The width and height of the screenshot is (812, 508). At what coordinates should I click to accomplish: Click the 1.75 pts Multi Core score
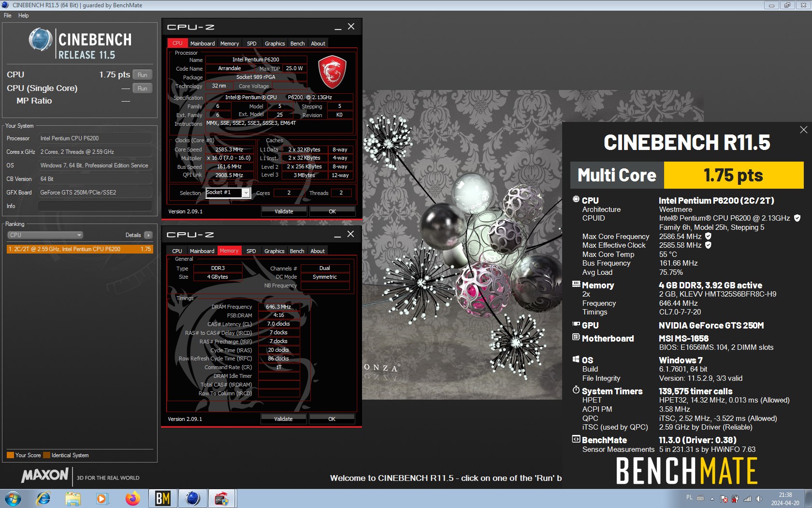click(733, 175)
